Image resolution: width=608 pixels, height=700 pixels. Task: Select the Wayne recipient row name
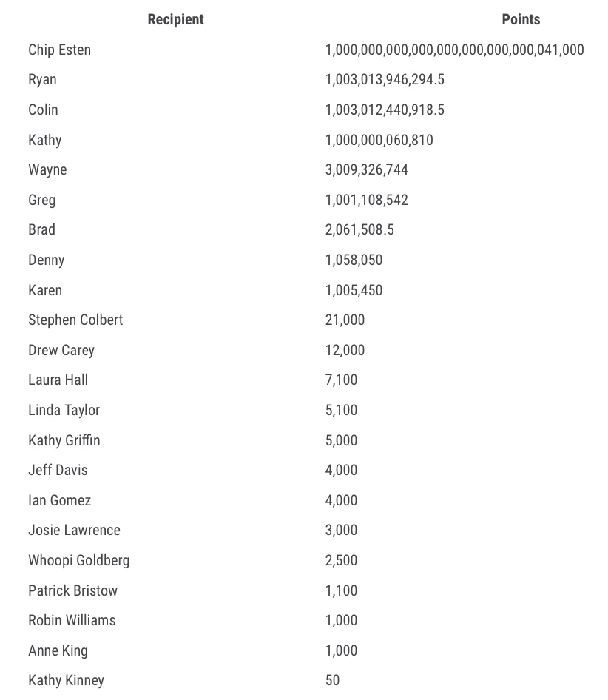47,170
